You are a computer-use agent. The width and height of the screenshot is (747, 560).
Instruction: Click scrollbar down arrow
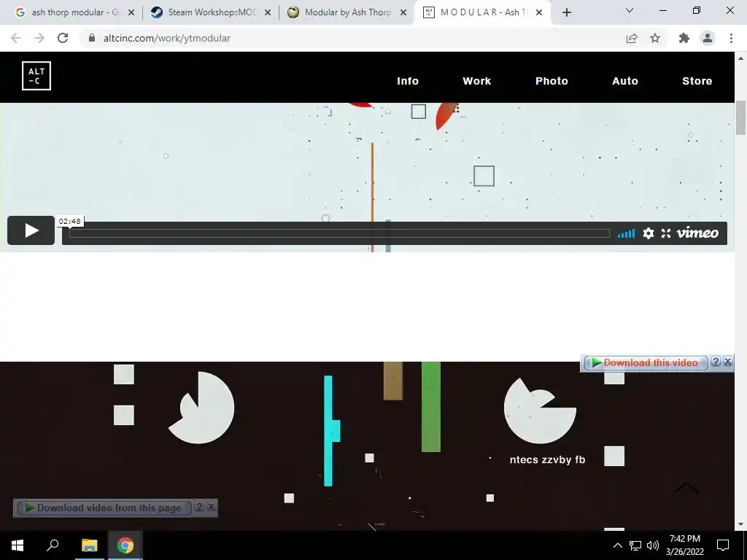[740, 524]
